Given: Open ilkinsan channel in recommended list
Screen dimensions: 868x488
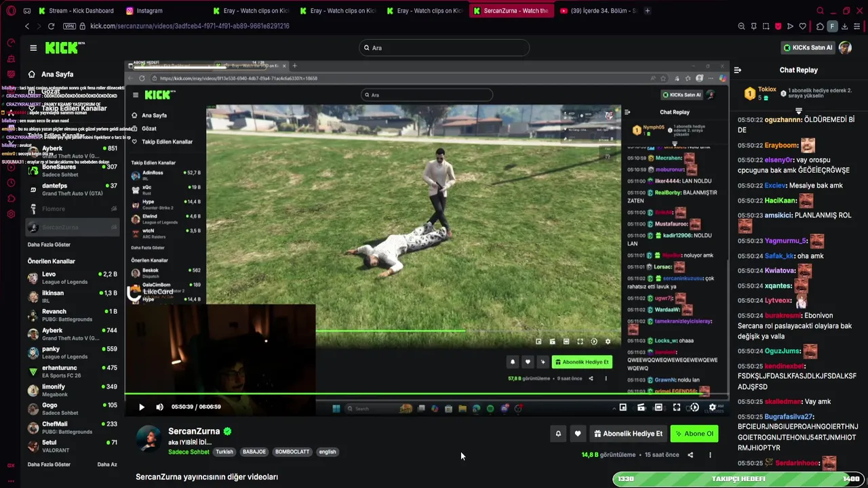Looking at the screenshot, I should tap(73, 297).
